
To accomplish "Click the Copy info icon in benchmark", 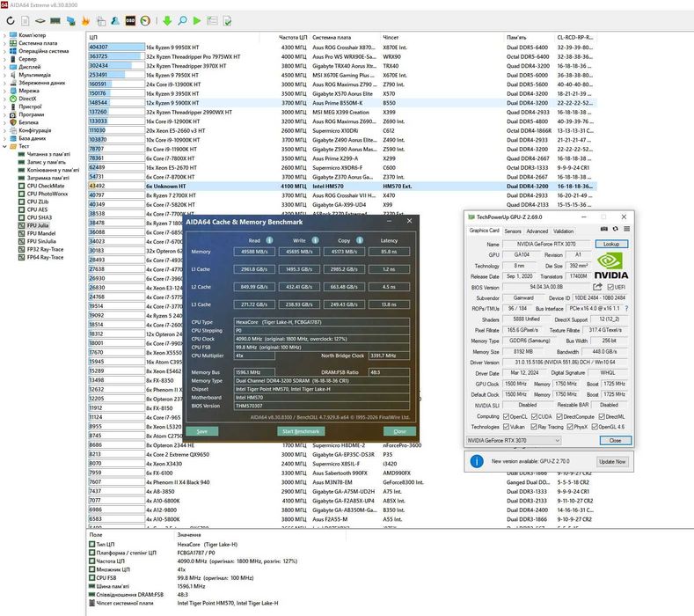I will [x=360, y=240].
